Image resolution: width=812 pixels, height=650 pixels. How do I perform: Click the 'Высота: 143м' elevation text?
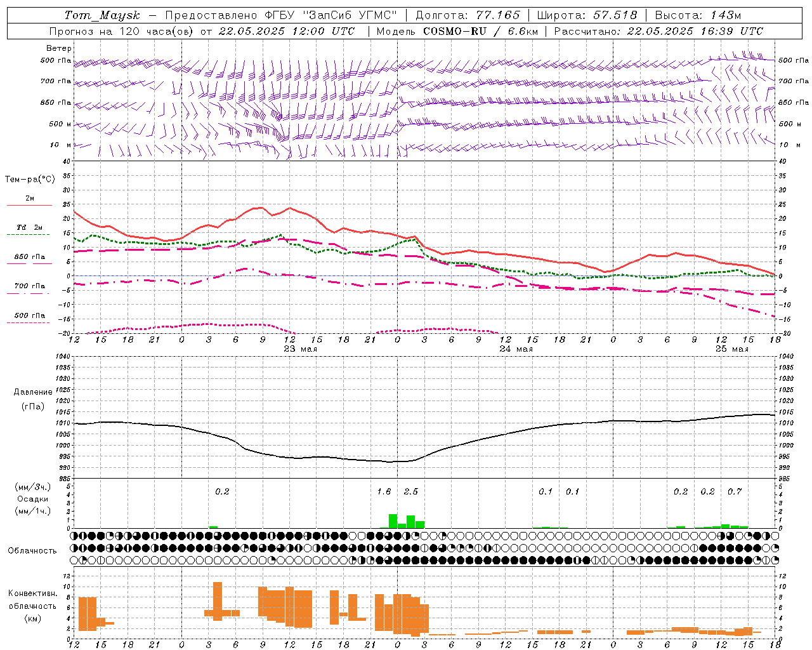coord(698,15)
